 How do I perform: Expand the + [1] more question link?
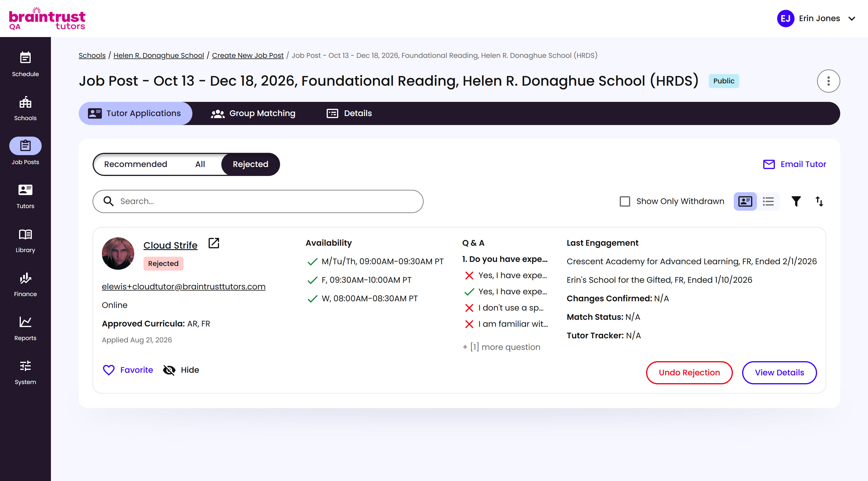coord(501,347)
